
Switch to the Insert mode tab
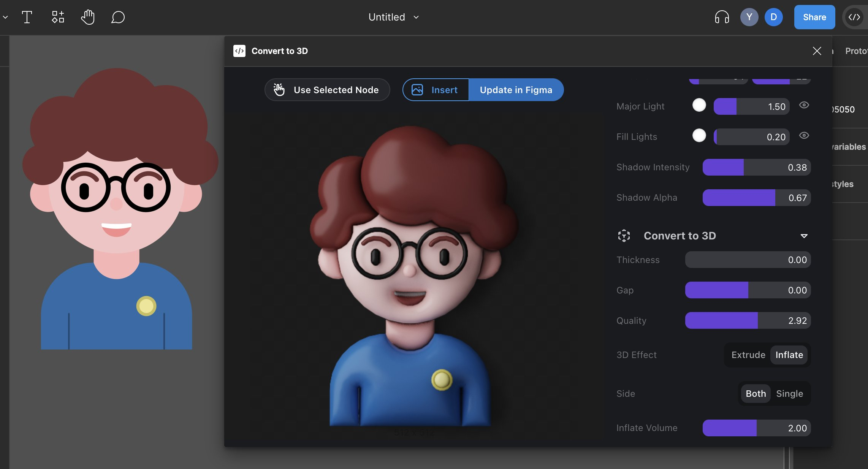pyautogui.click(x=436, y=90)
